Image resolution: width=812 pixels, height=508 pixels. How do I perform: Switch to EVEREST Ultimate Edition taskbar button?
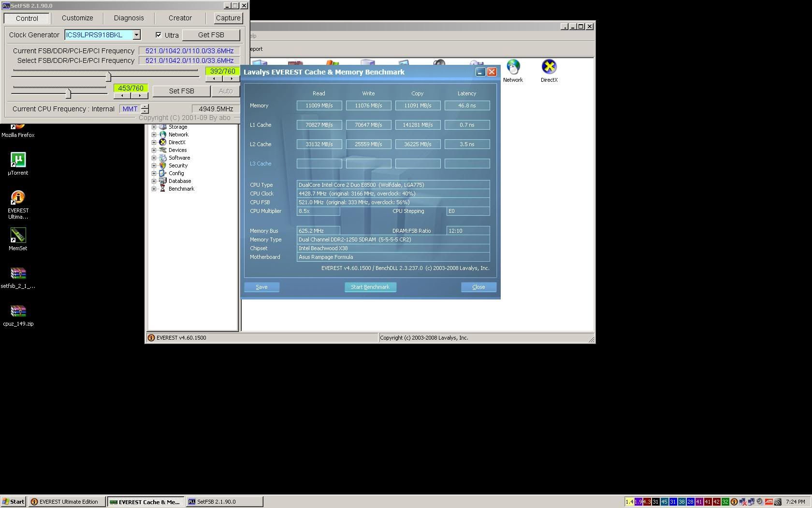[x=67, y=502]
